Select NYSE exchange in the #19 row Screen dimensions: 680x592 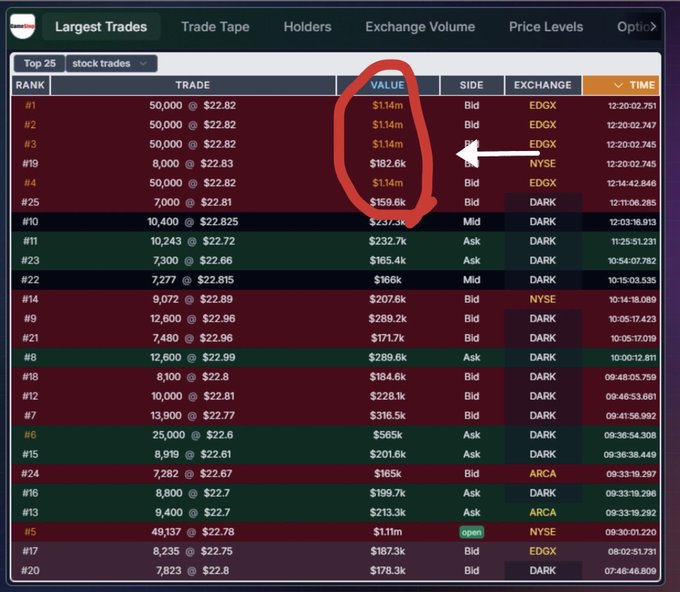pyautogui.click(x=543, y=164)
